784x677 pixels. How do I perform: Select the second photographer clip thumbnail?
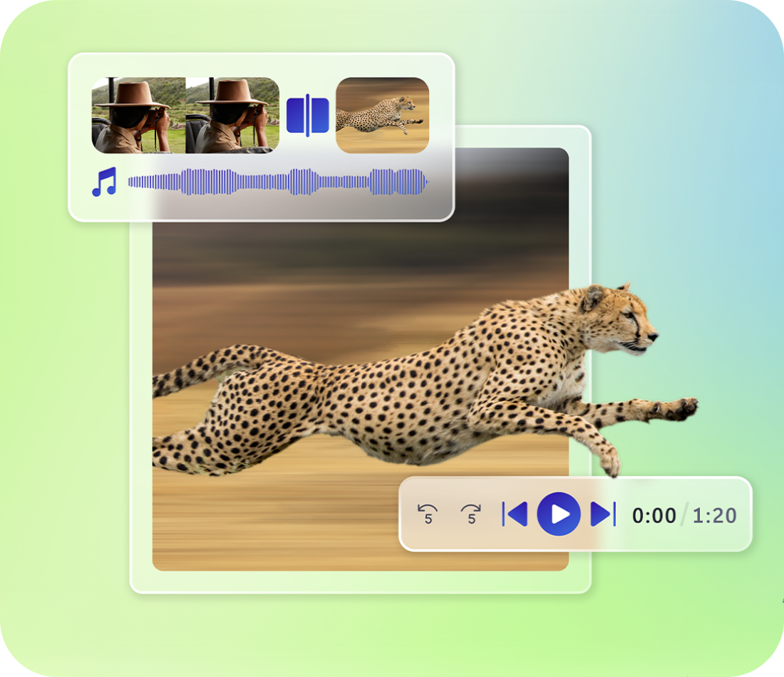pos(232,115)
